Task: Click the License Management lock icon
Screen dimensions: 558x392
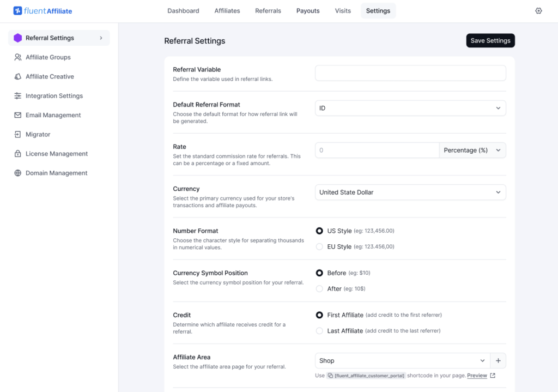Action: (18, 154)
